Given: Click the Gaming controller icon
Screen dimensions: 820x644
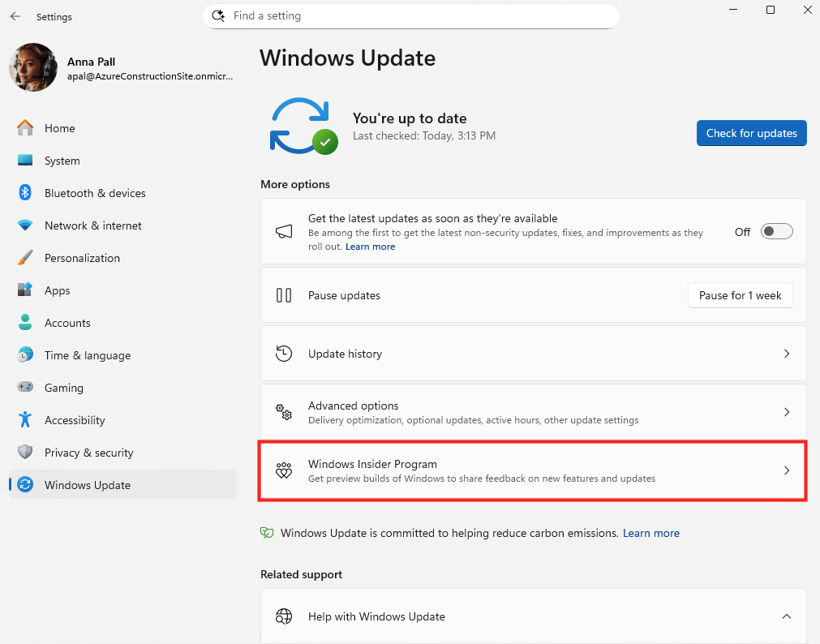Looking at the screenshot, I should click(x=25, y=388).
